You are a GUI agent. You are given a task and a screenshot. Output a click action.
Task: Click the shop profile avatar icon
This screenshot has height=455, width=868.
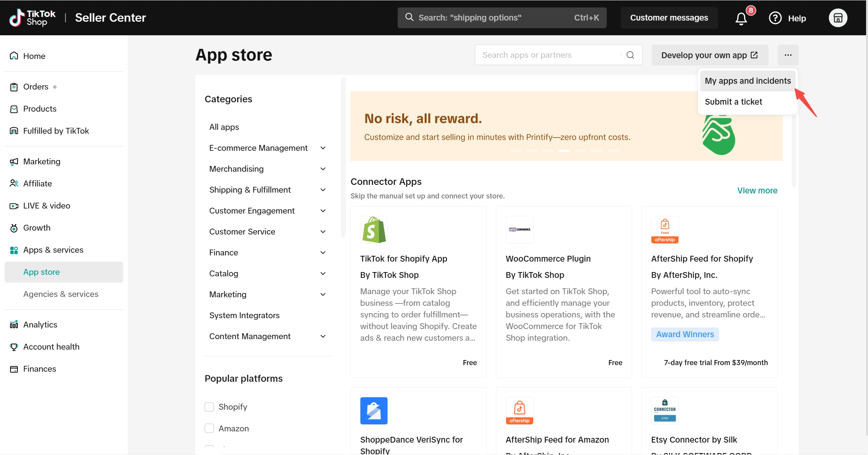[x=838, y=18]
